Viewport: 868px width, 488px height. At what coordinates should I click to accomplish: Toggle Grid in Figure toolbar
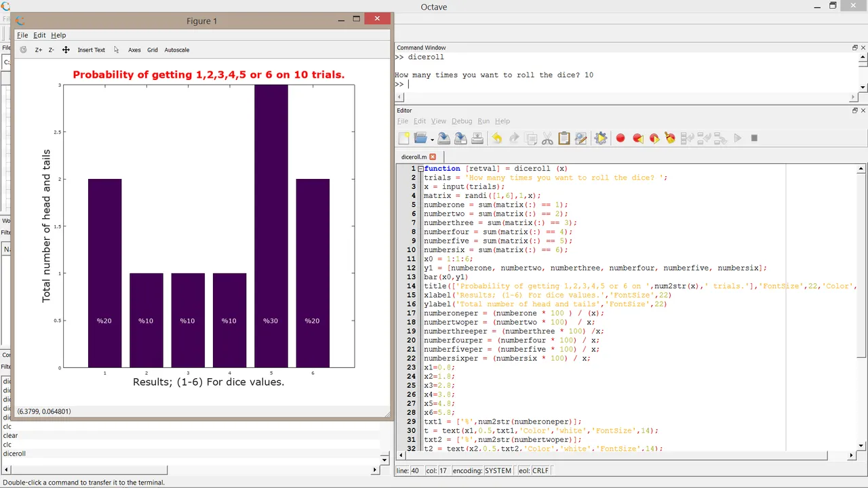153,50
